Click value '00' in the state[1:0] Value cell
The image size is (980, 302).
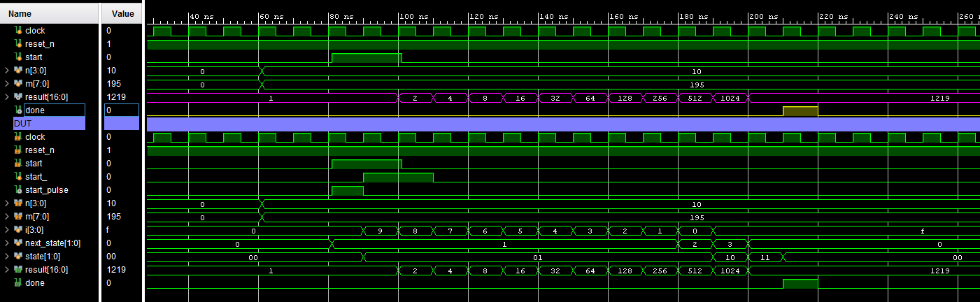point(111,257)
